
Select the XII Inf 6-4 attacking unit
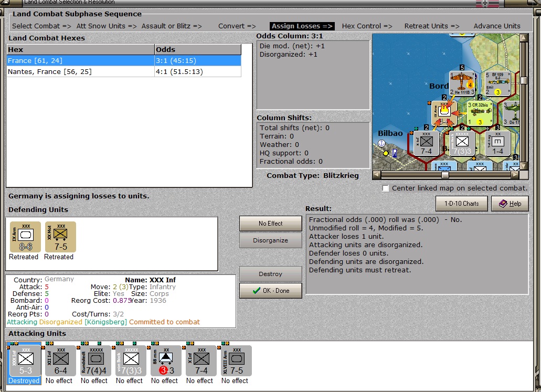click(61, 361)
